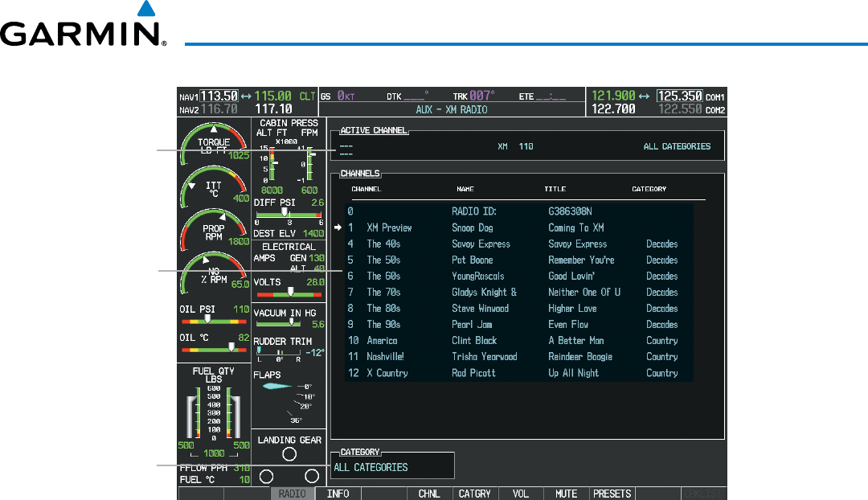Select channel 9 The 90s
The image size is (868, 500).
click(518, 325)
